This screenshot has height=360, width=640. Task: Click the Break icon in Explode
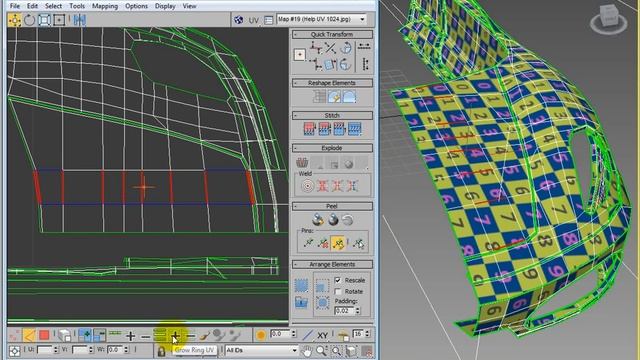(x=302, y=162)
